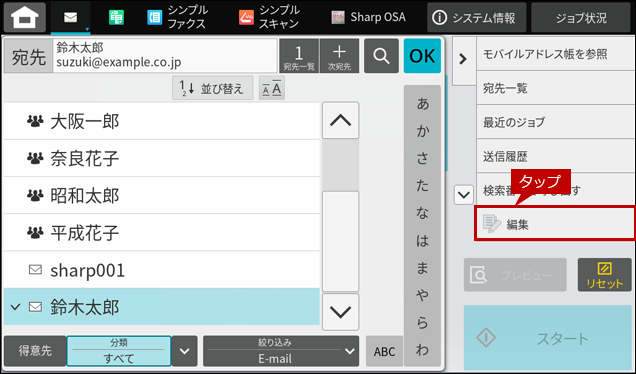Image resolution: width=636 pixels, height=374 pixels.
Task: Select contact 平成花子
Action: point(161,233)
